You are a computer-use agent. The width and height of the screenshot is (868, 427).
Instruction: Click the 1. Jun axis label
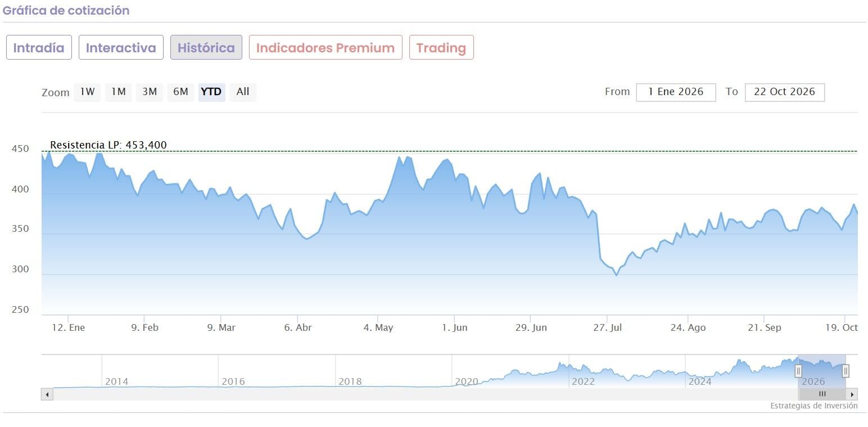[454, 327]
